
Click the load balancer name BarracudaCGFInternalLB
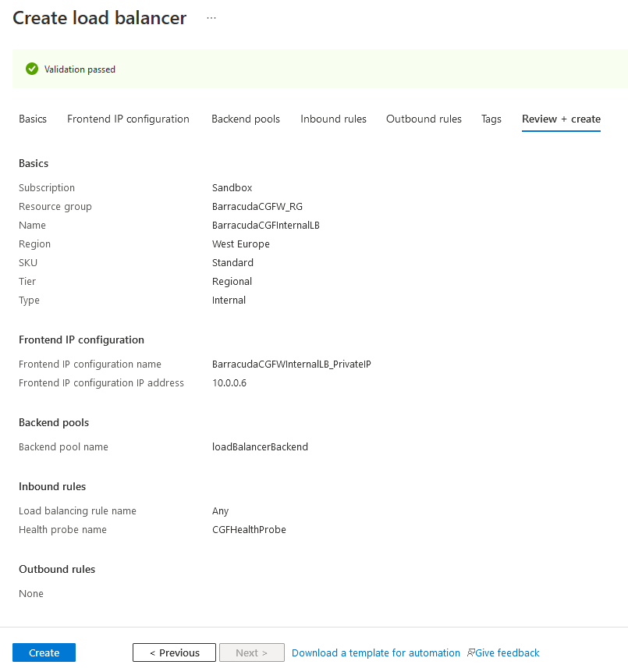pyautogui.click(x=266, y=226)
